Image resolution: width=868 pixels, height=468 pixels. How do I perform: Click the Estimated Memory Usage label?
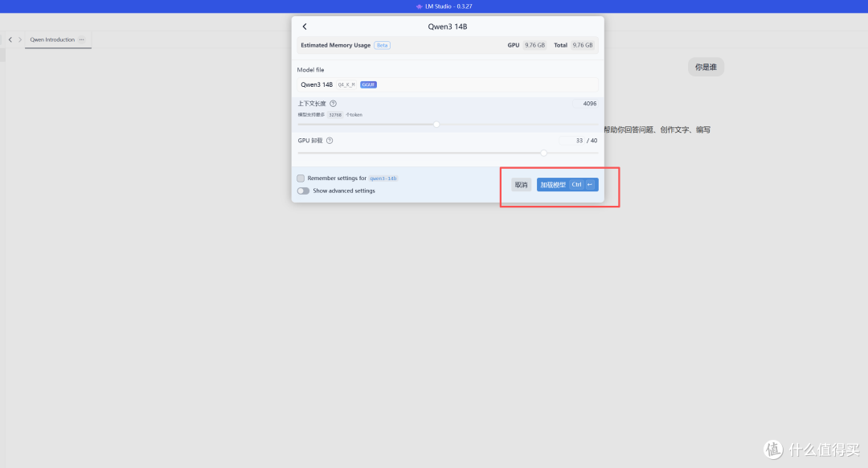(x=335, y=45)
